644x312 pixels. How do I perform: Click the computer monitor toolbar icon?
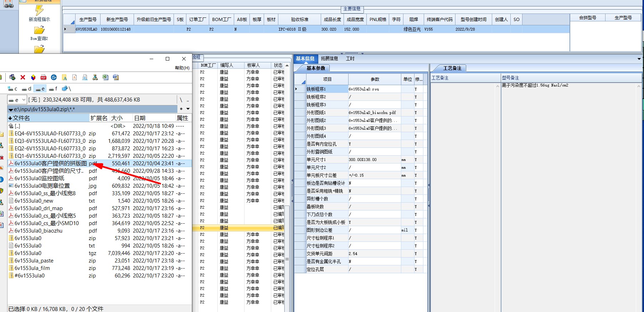point(85,77)
